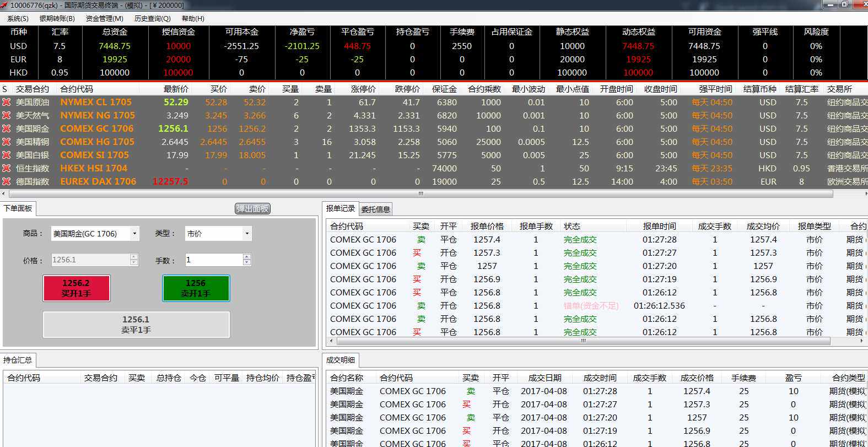The width and height of the screenshot is (868, 447).
Task: Open the 资金管理(M) menu
Action: click(x=104, y=18)
